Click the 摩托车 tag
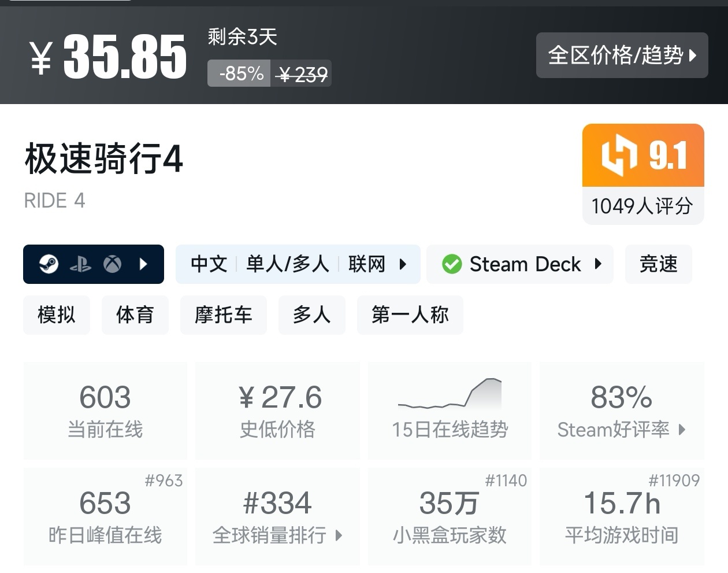This screenshot has width=728, height=573. [x=224, y=315]
